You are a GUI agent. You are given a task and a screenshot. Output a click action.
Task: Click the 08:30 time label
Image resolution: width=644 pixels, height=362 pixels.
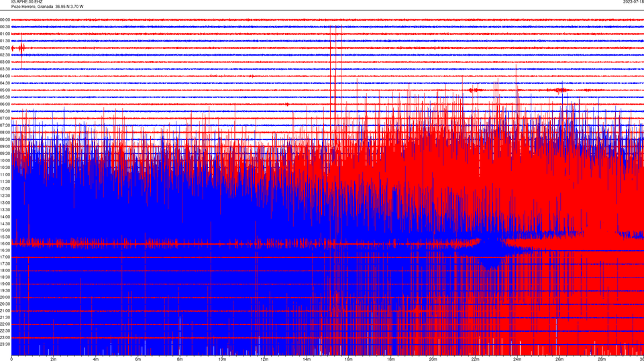(5, 139)
